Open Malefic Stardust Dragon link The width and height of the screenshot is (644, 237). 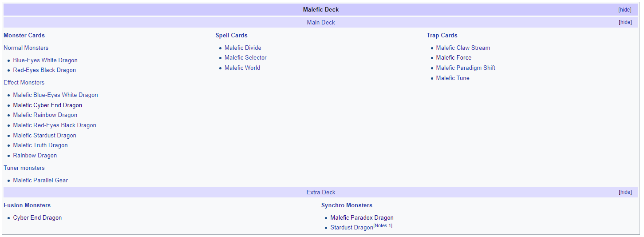[x=44, y=135]
